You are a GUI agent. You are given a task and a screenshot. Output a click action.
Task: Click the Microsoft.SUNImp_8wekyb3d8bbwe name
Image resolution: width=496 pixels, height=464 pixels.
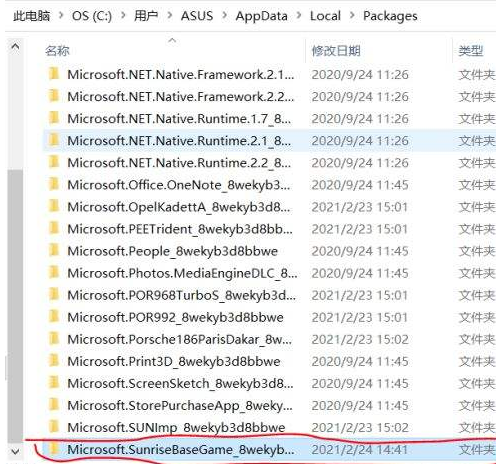(x=176, y=428)
